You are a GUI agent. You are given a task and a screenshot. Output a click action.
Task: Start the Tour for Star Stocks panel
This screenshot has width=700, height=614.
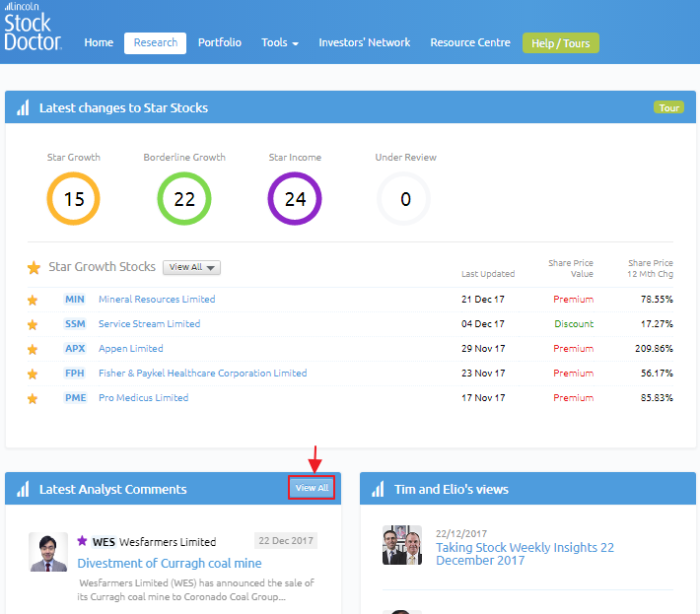tap(668, 107)
